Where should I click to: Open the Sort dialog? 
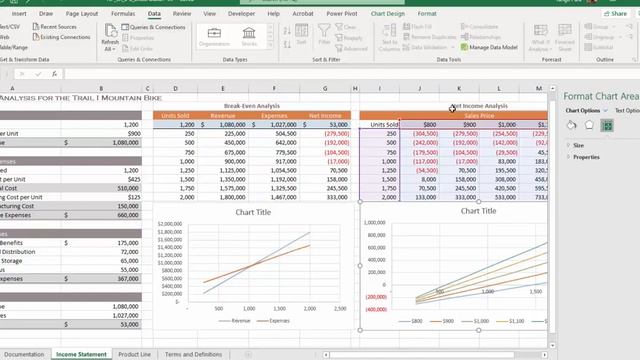(301, 35)
